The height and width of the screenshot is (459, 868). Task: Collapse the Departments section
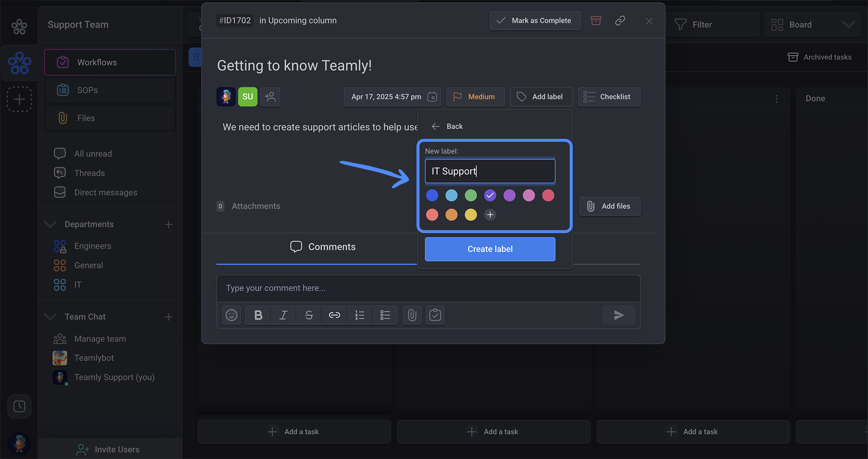[50, 224]
